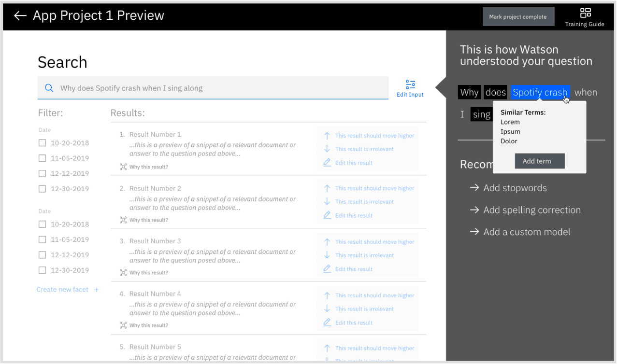Click into the search input field
617x364 pixels.
(213, 88)
